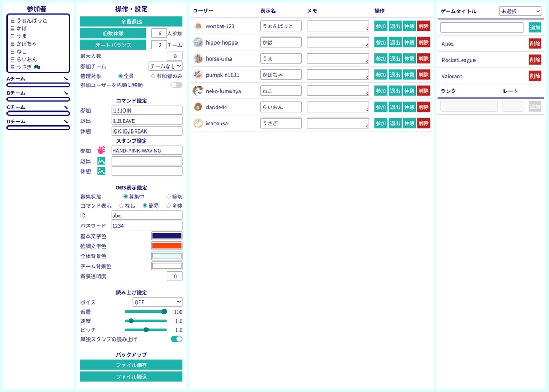
Task: Click wonbat-123 user avatar icon
Action: click(198, 26)
